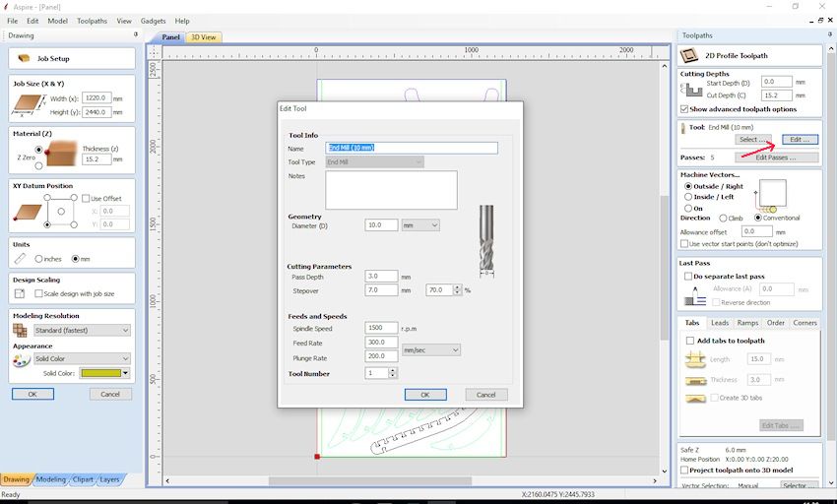
Task: Click the tab Length icon
Action: coord(695,359)
